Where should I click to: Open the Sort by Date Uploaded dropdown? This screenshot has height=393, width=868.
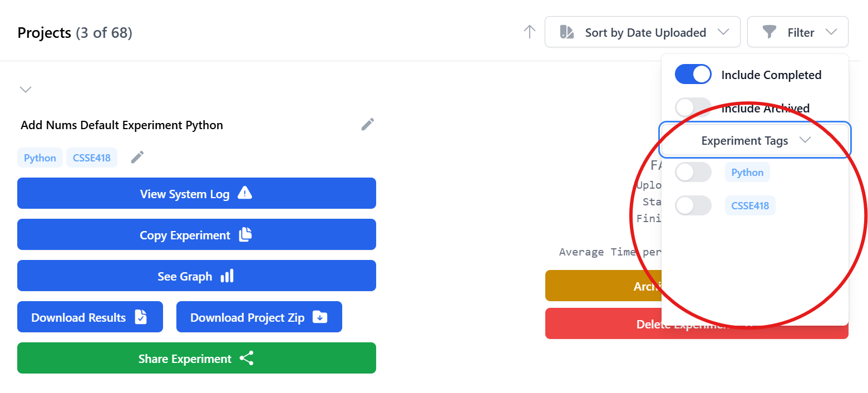(x=643, y=32)
